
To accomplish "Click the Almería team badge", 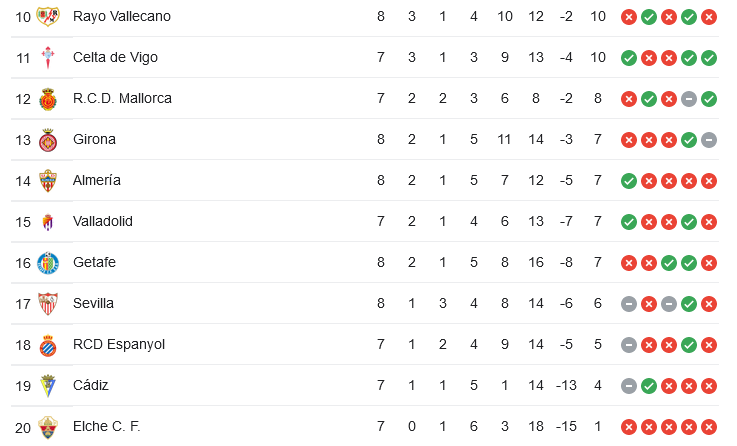I will click(48, 181).
